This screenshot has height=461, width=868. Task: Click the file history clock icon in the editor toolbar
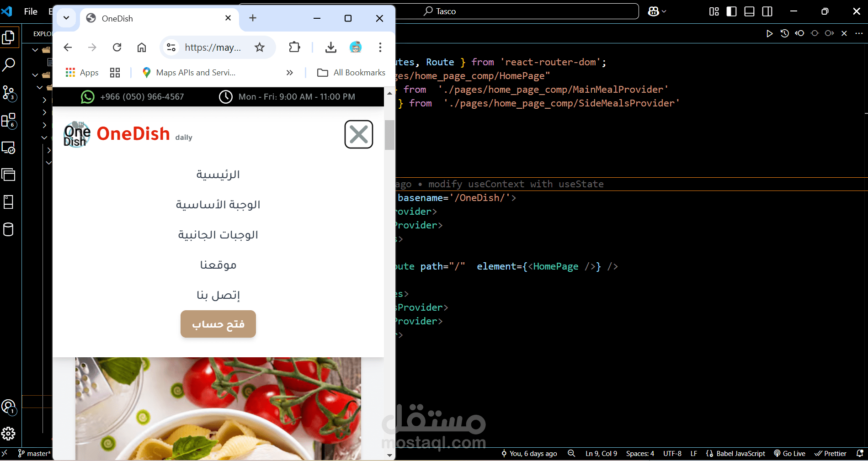click(x=785, y=33)
